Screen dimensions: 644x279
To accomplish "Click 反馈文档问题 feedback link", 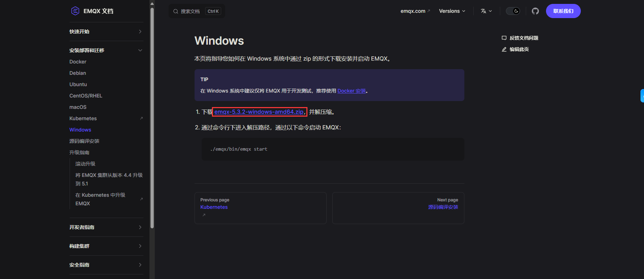I will tap(520, 38).
